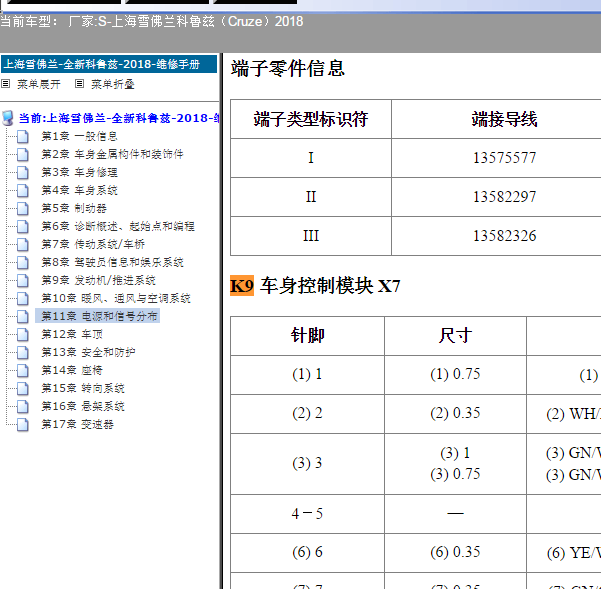Viewport: 601px width, 589px height.
Task: Click size cell (2) 0.35
Action: (x=455, y=413)
